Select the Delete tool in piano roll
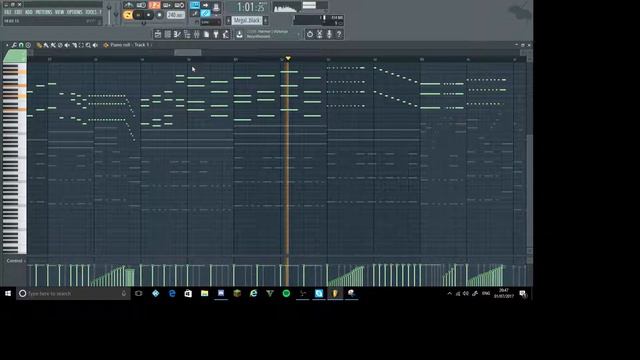 [x=60, y=45]
